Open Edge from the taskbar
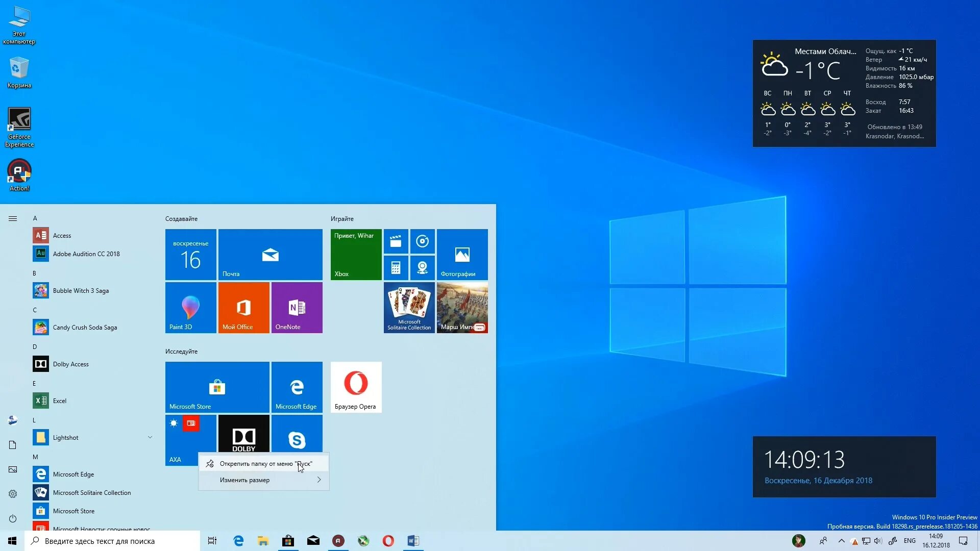 point(238,541)
